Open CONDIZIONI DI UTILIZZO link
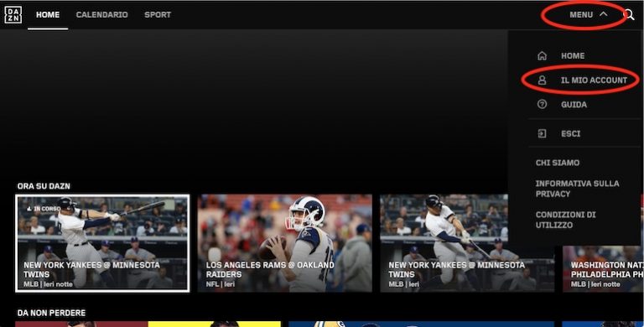 click(565, 220)
